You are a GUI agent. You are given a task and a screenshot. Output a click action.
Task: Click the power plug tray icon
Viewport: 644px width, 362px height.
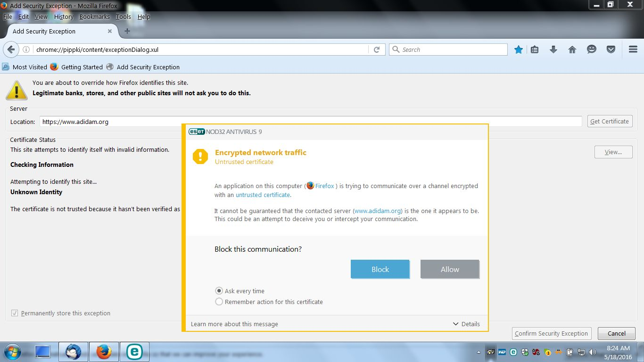point(570,352)
